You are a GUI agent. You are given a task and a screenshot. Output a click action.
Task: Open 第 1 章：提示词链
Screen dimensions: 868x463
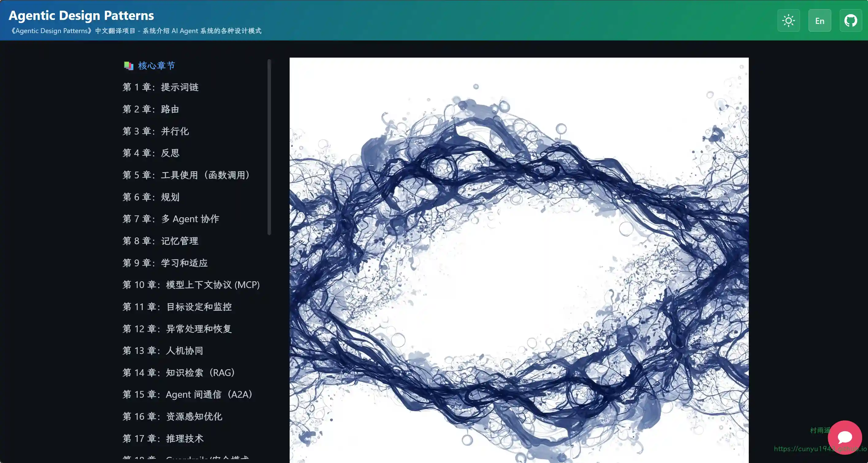160,87
